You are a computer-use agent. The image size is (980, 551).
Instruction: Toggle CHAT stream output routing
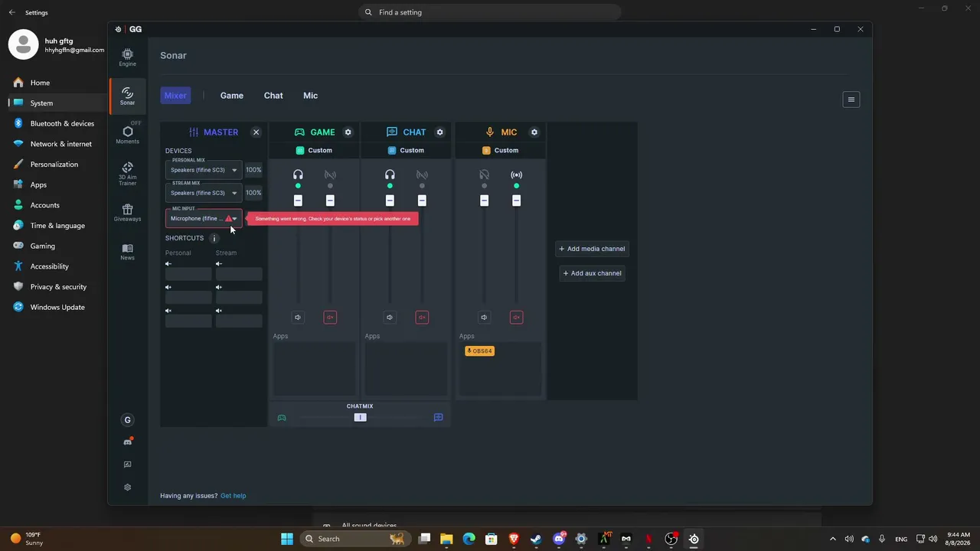pyautogui.click(x=422, y=175)
